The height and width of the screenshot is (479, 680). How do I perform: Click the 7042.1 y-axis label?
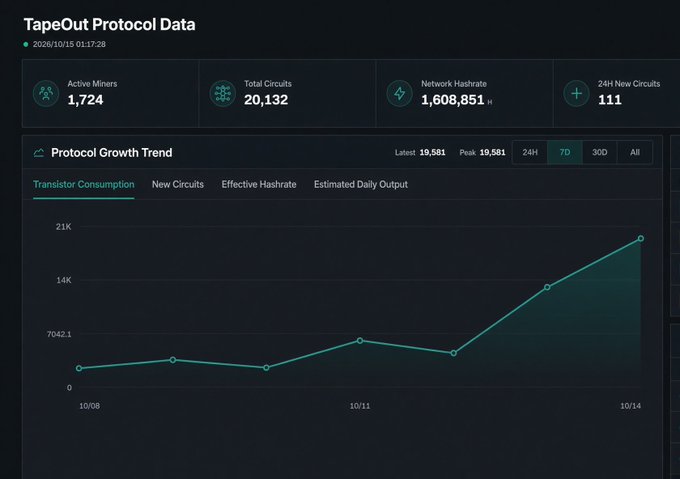pos(59,334)
